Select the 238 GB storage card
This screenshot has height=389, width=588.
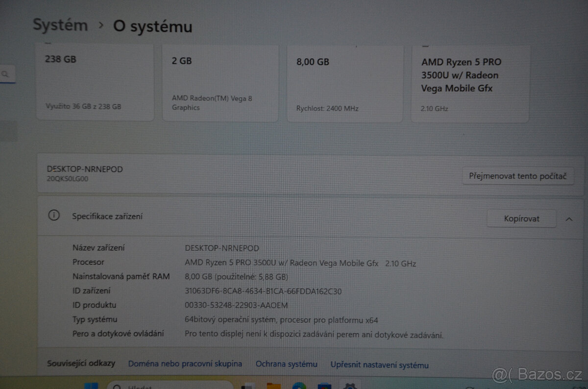[95, 81]
